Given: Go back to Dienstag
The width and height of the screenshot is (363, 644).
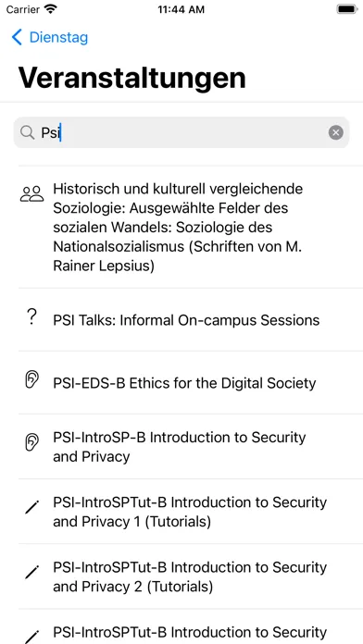Looking at the screenshot, I should tap(50, 37).
